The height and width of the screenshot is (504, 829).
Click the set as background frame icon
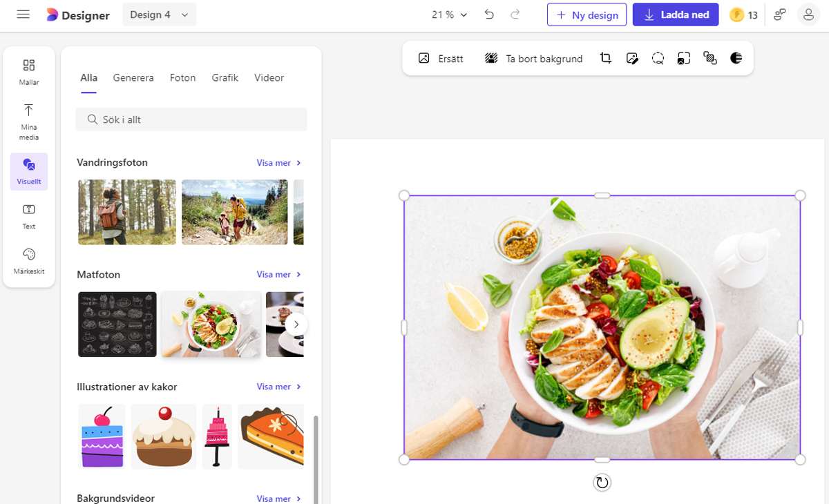point(684,59)
